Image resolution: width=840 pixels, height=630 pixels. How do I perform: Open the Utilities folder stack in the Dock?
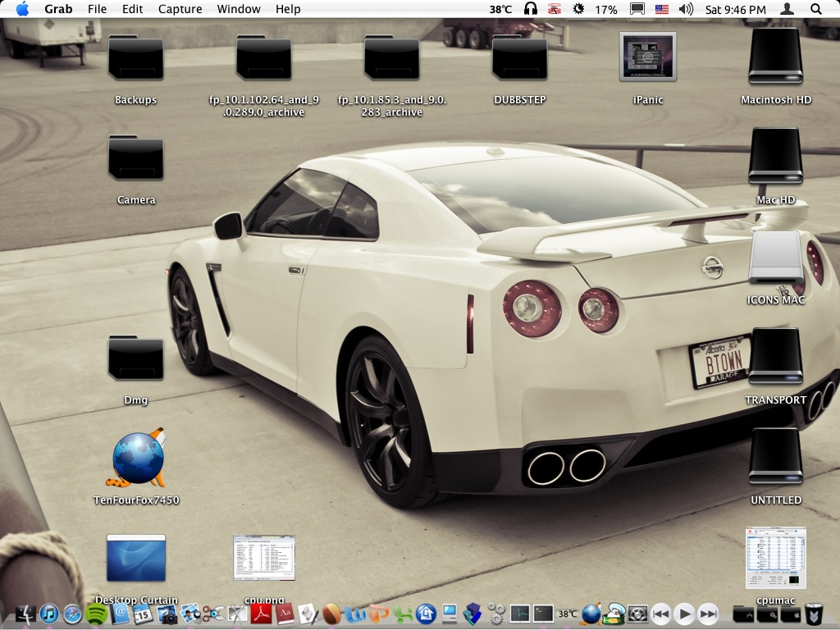click(767, 614)
